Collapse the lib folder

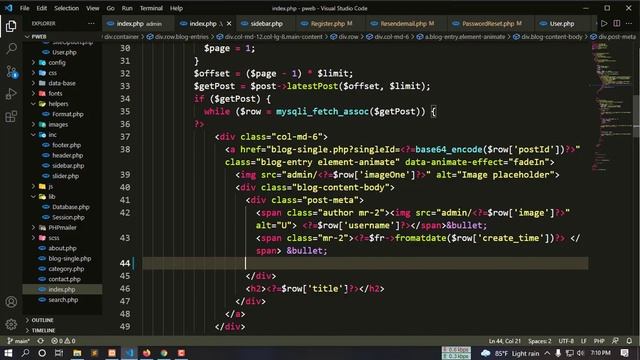click(51, 197)
